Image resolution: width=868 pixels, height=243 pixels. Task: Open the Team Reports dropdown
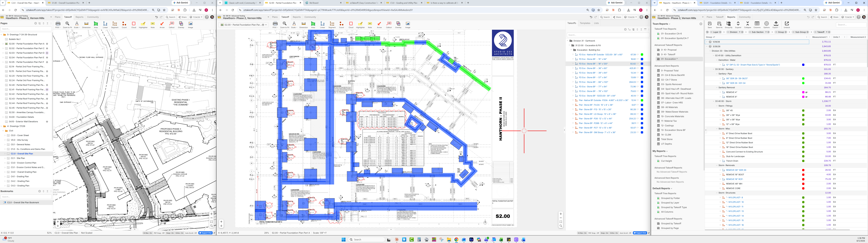(x=661, y=24)
